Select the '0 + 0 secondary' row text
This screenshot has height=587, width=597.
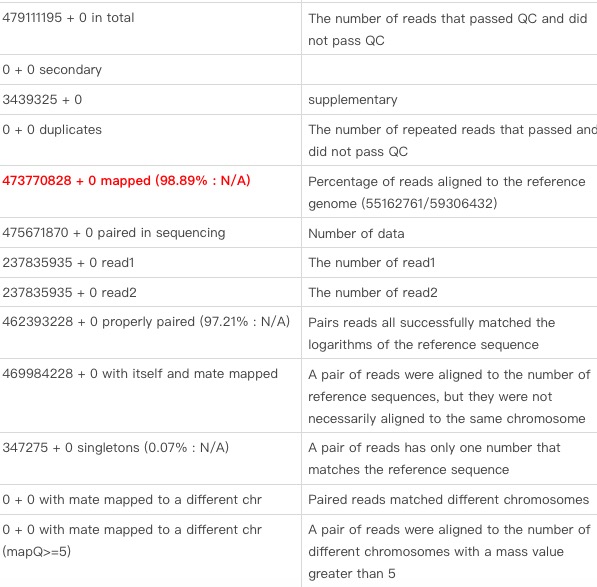tap(52, 70)
